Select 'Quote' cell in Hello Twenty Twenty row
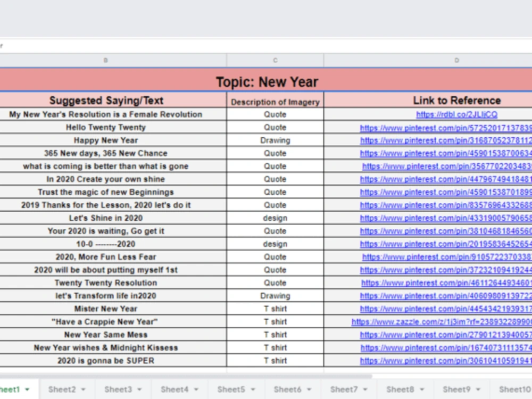 (275, 127)
